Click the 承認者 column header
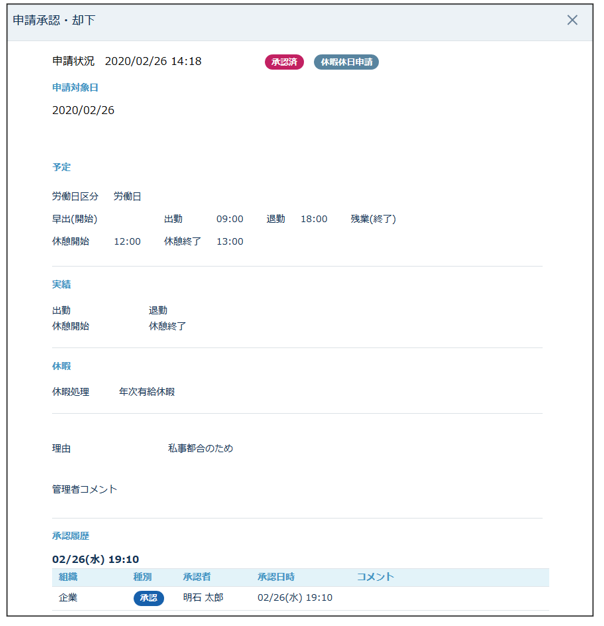 pyautogui.click(x=198, y=577)
